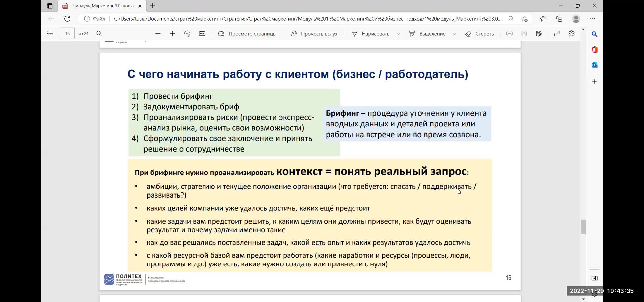Image resolution: width=644 pixels, height=302 pixels.
Task: Close the '1 модуль_Маркетинг 3.0' tab
Action: (x=140, y=6)
